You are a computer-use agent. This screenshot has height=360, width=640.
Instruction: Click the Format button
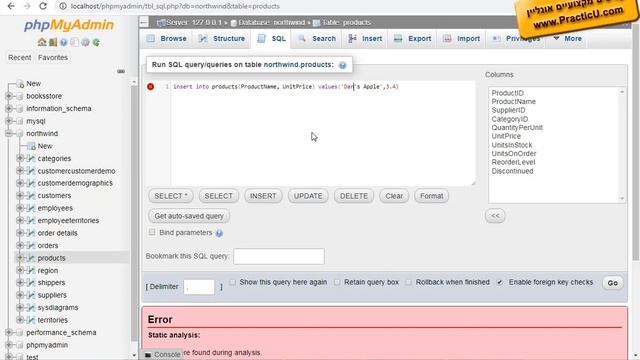(x=431, y=196)
